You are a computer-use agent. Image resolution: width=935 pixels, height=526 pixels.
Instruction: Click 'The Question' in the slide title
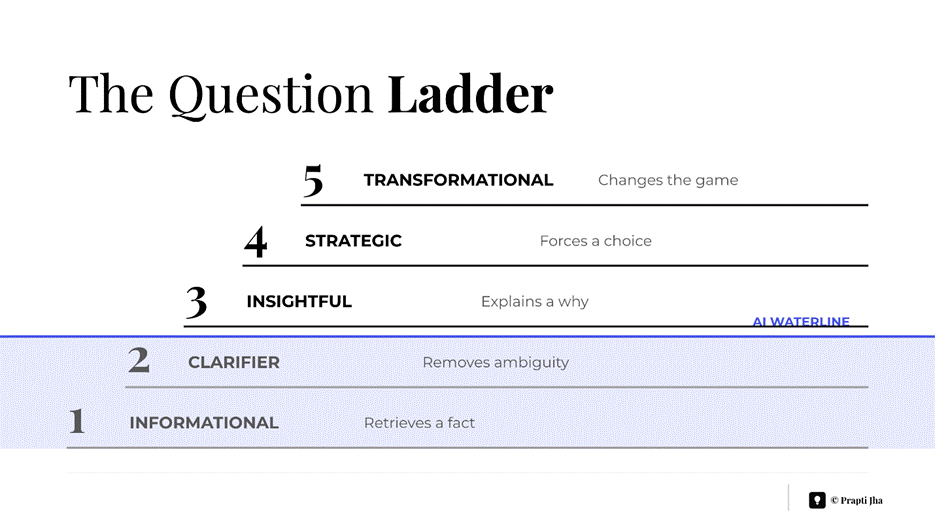220,95
